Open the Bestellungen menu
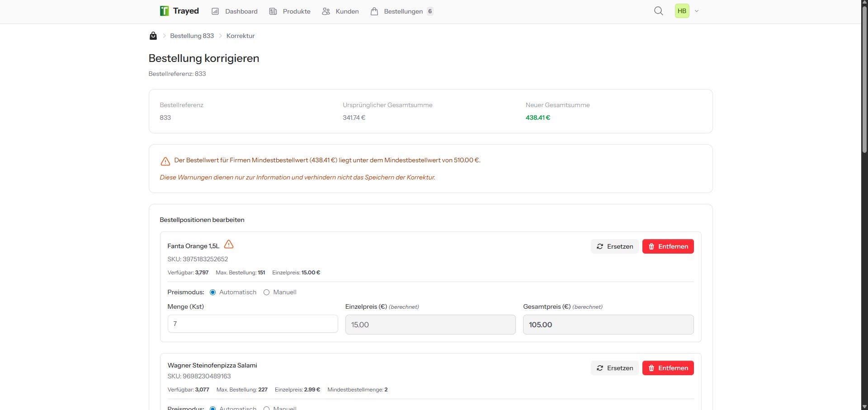Screen dimensions: 868x410 click(x=403, y=11)
